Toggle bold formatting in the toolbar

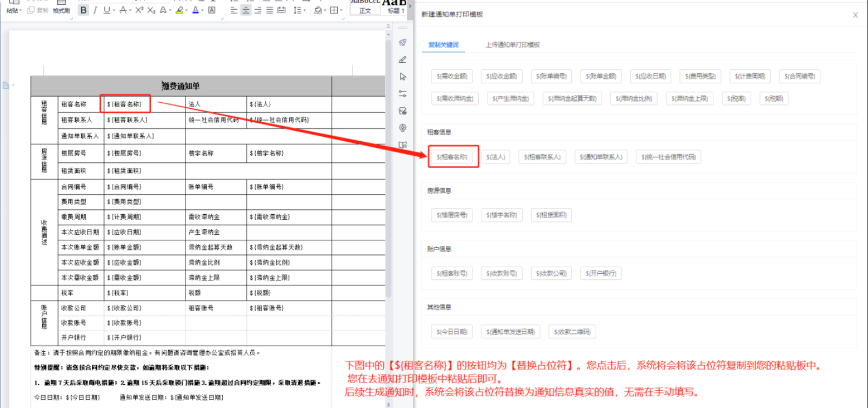(x=83, y=10)
